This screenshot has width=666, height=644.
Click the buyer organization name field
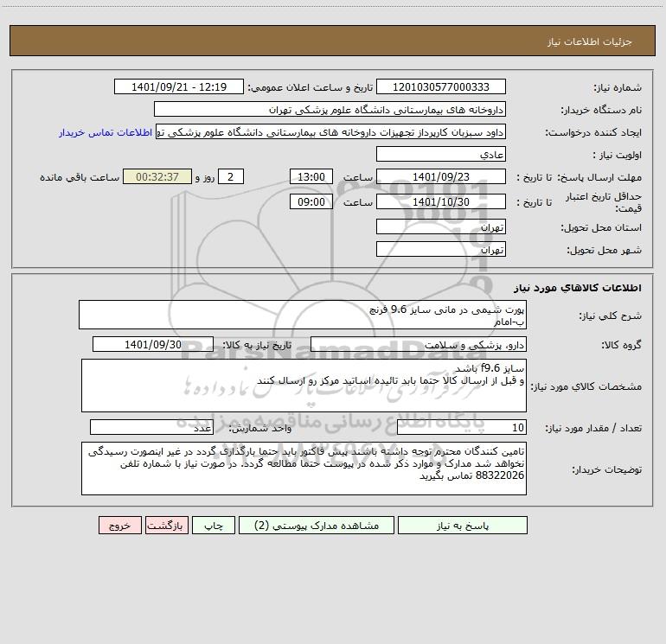point(330,109)
